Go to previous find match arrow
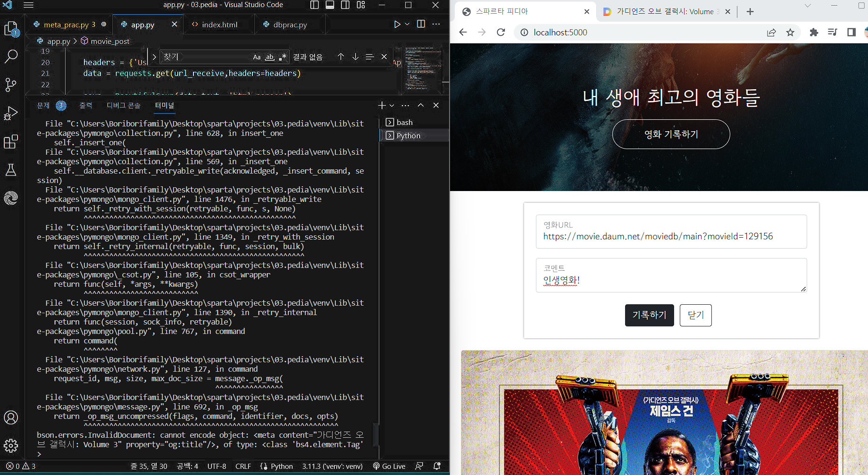The width and height of the screenshot is (868, 475). click(341, 57)
